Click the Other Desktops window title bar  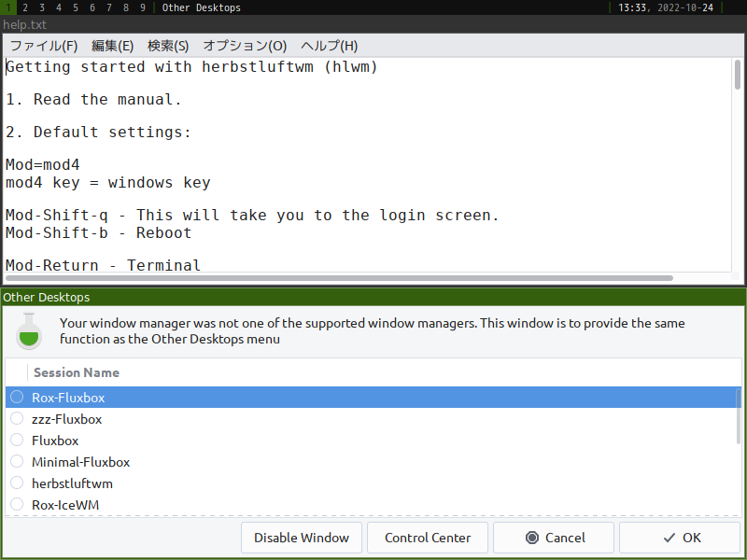pyautogui.click(x=373, y=297)
